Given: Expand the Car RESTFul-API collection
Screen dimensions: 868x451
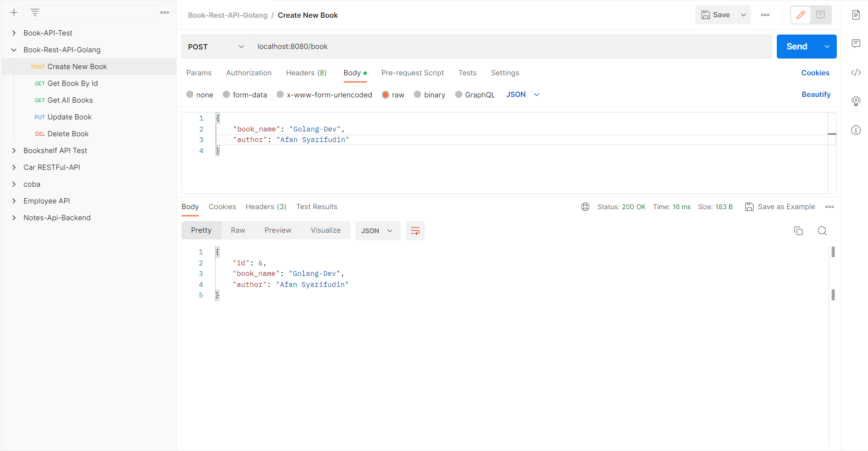Looking at the screenshot, I should 14,167.
